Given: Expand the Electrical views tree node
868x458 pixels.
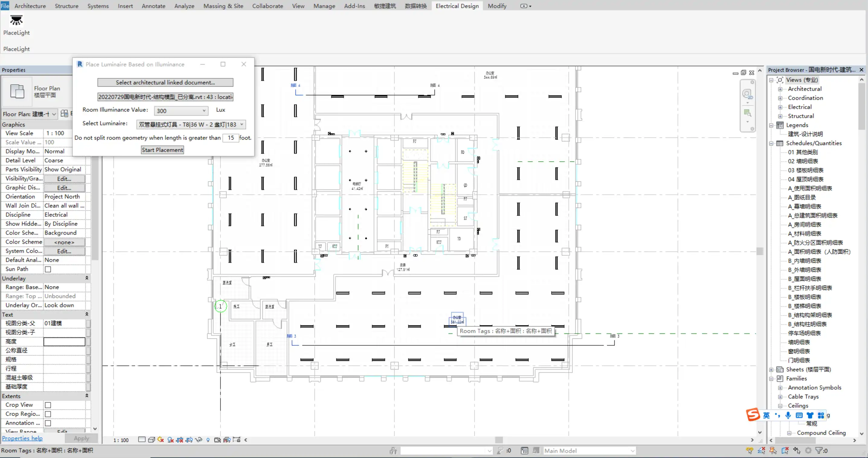Looking at the screenshot, I should [780, 107].
